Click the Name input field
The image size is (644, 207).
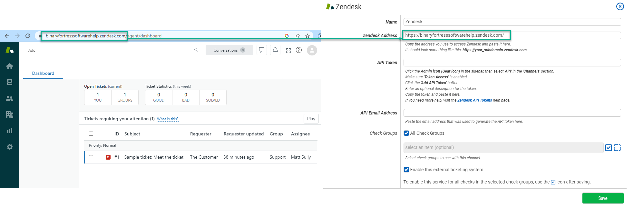click(x=512, y=22)
